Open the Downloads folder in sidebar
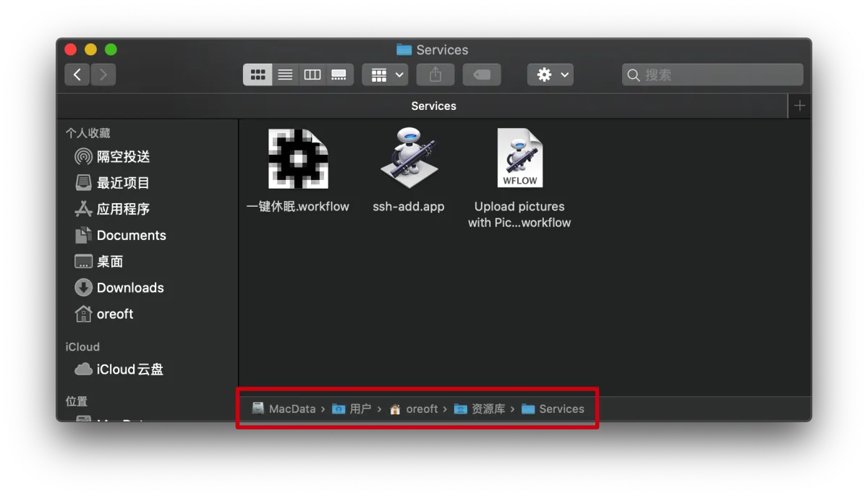The width and height of the screenshot is (868, 496). coord(128,287)
